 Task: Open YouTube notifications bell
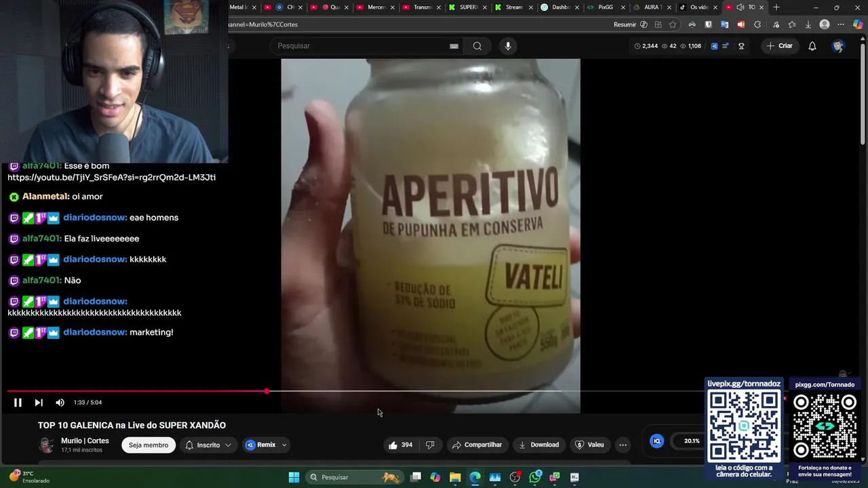point(812,46)
